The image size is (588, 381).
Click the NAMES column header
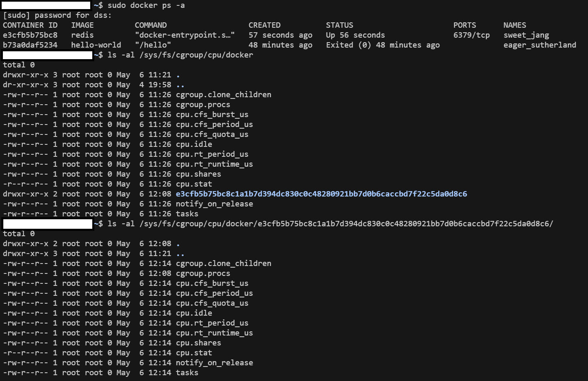coord(515,25)
